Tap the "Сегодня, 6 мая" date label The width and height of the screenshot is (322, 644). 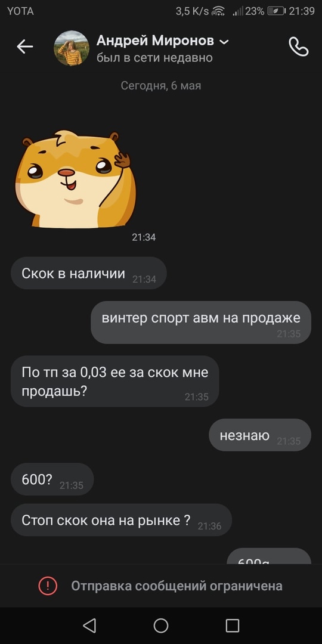pos(161,85)
